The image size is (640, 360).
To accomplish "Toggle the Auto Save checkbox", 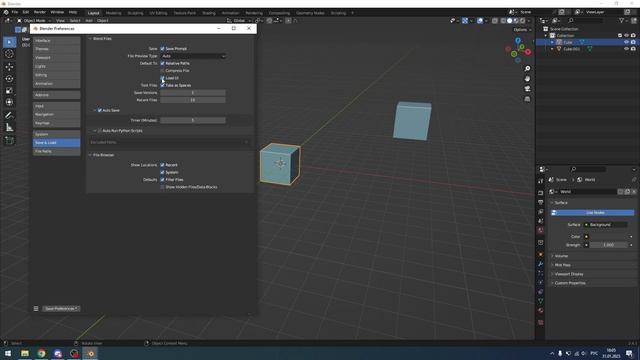I will click(100, 110).
